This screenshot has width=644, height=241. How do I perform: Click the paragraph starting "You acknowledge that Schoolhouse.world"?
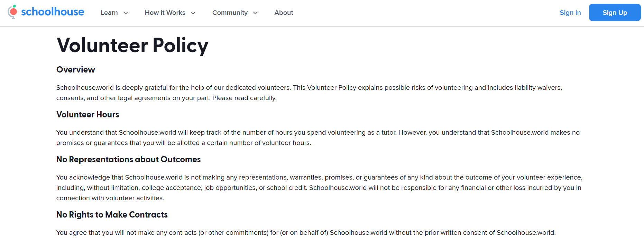[x=319, y=188]
